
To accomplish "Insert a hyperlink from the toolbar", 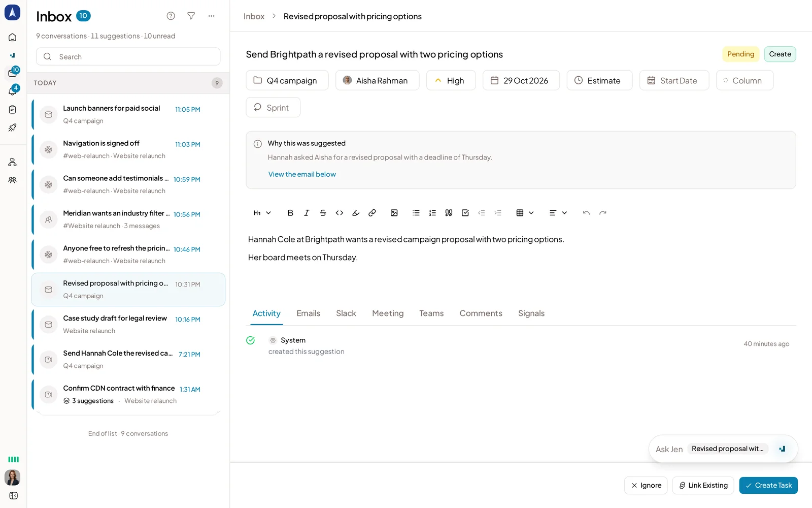I will click(x=372, y=213).
